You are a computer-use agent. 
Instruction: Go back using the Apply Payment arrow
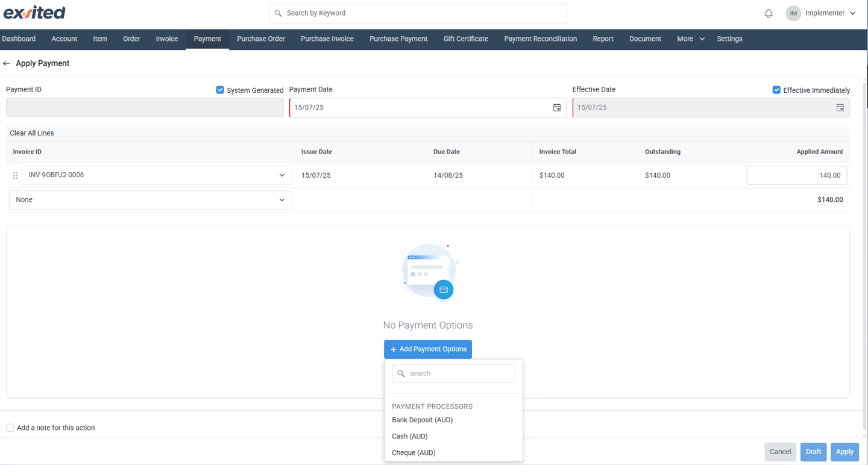coord(7,63)
